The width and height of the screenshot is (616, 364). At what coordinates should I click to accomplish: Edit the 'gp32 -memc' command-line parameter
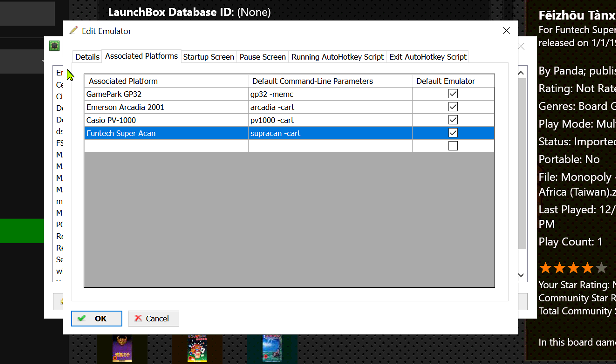pos(330,94)
